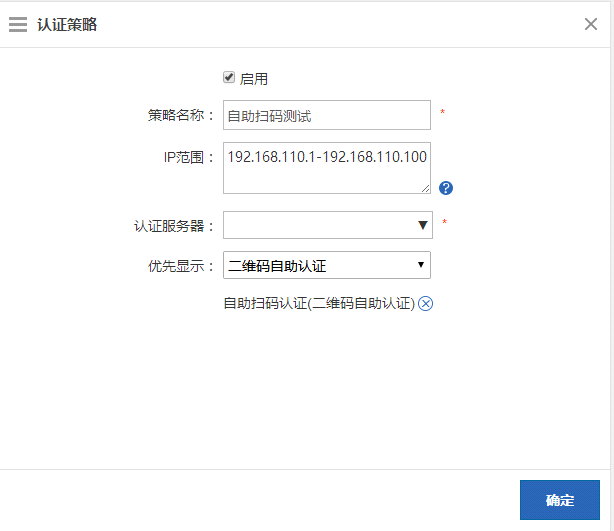Close the 认证策略 dialog with X
The height and width of the screenshot is (531, 614).
tap(590, 24)
